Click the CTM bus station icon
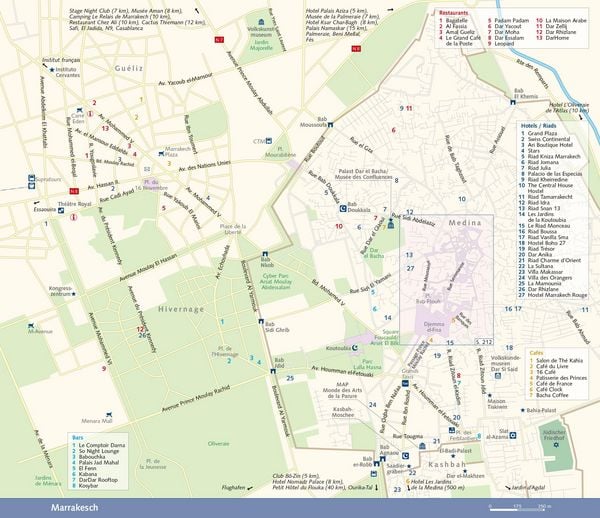This screenshot has width=600, height=518. (x=269, y=141)
